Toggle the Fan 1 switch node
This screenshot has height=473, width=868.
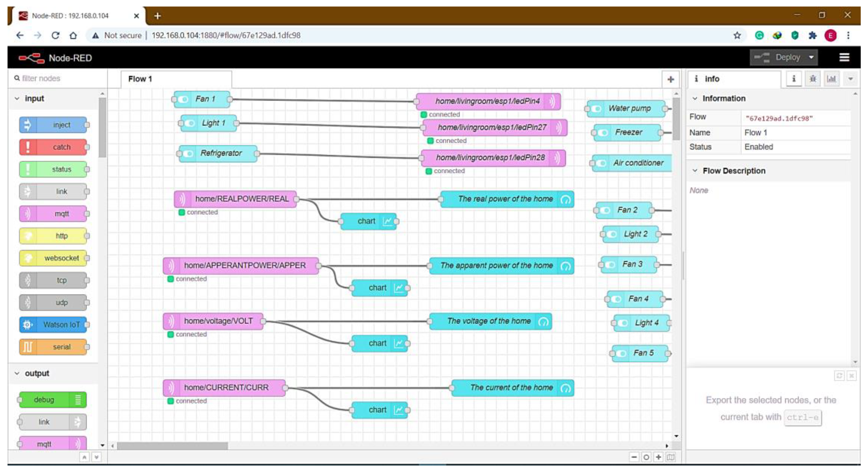click(183, 99)
